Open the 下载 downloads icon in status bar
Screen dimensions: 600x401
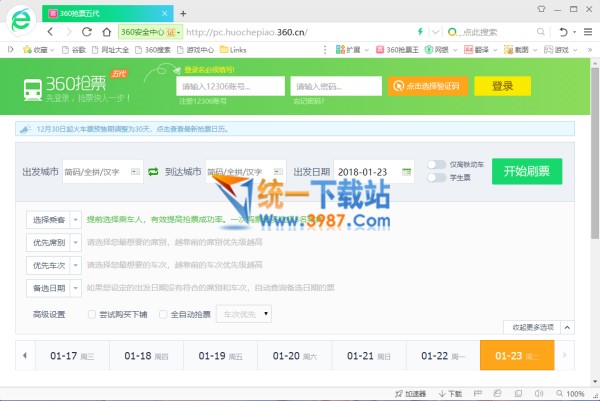coord(450,394)
